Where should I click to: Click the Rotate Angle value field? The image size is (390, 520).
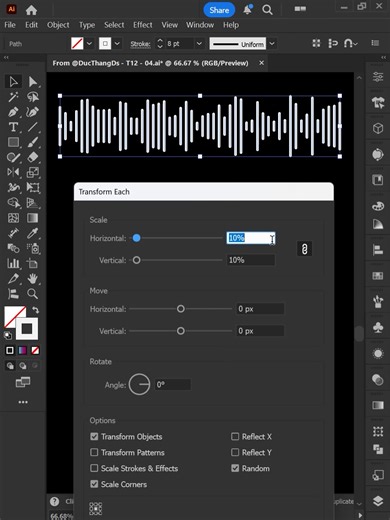click(x=173, y=385)
